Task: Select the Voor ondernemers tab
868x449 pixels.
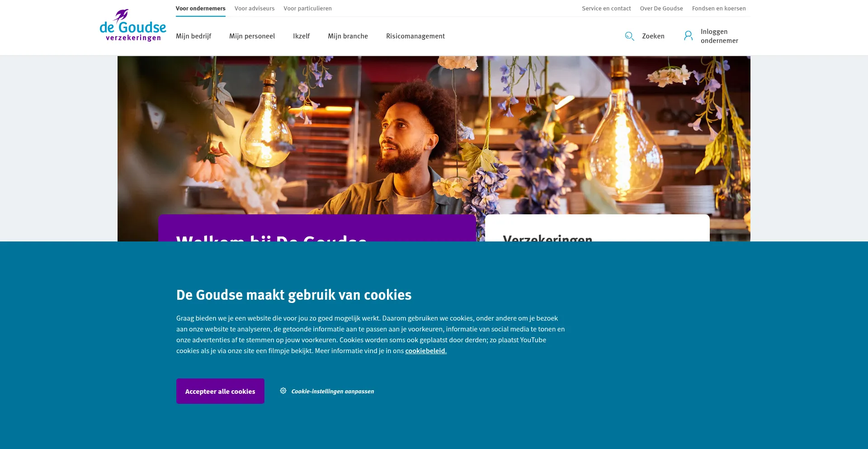Action: [201, 9]
